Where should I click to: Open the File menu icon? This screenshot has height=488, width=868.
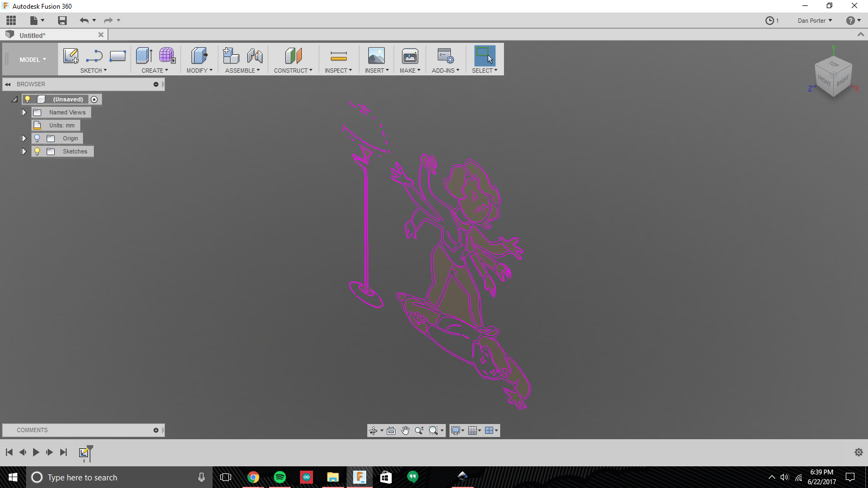(37, 21)
